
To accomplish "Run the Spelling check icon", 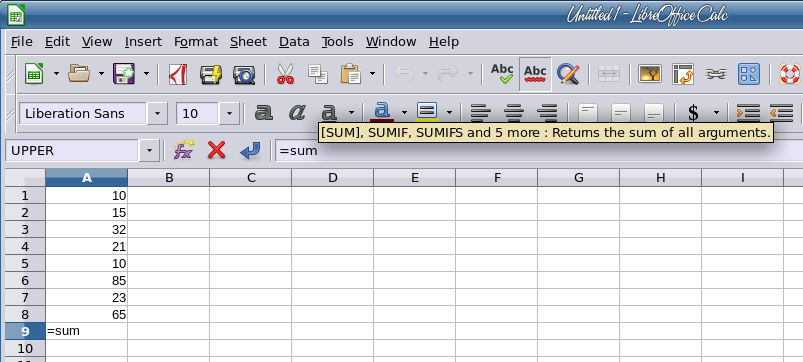I will [502, 74].
